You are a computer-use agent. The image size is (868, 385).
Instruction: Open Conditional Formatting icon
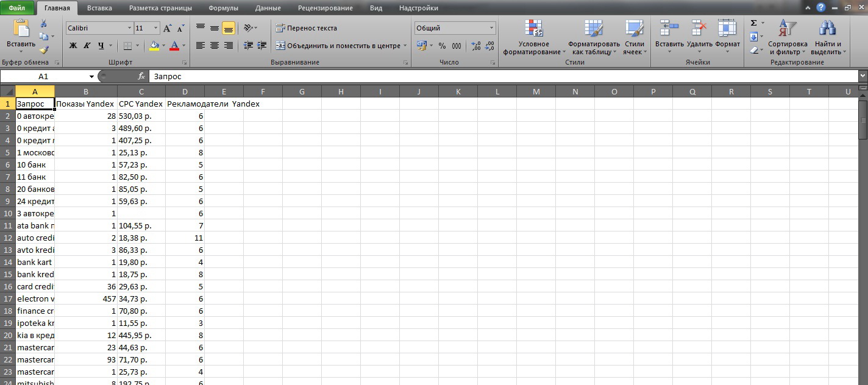click(534, 29)
